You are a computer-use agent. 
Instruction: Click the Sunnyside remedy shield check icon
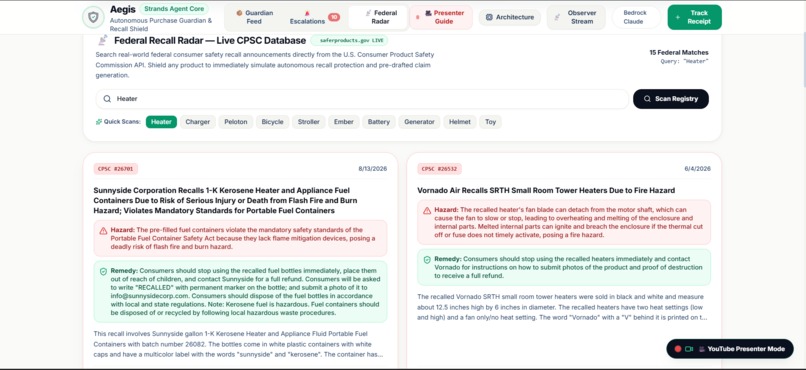[x=103, y=271]
